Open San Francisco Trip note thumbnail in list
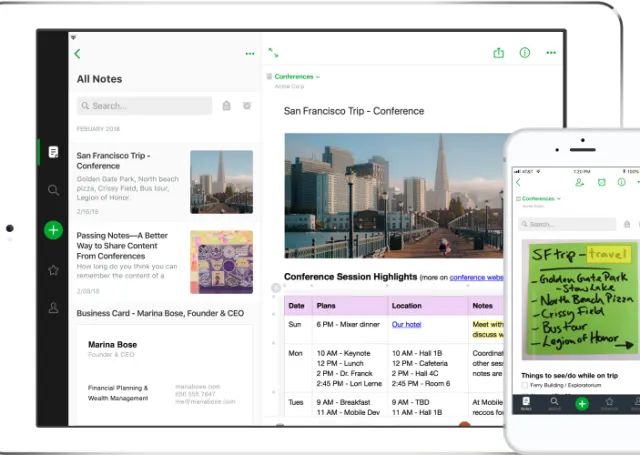This screenshot has height=455, width=640. [x=222, y=182]
